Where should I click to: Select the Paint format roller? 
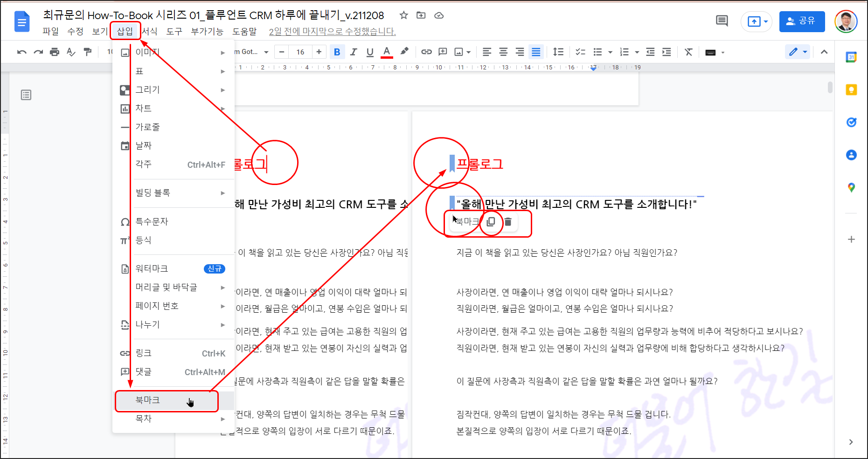click(x=87, y=52)
